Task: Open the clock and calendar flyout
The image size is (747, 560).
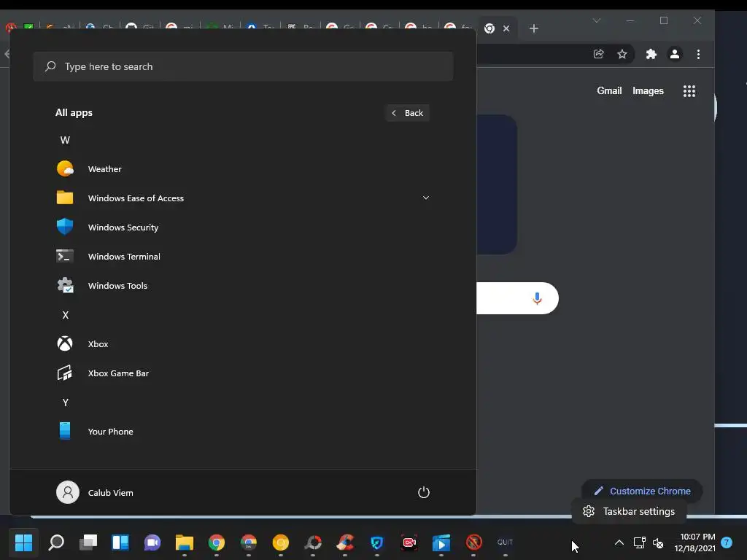Action: (695, 542)
